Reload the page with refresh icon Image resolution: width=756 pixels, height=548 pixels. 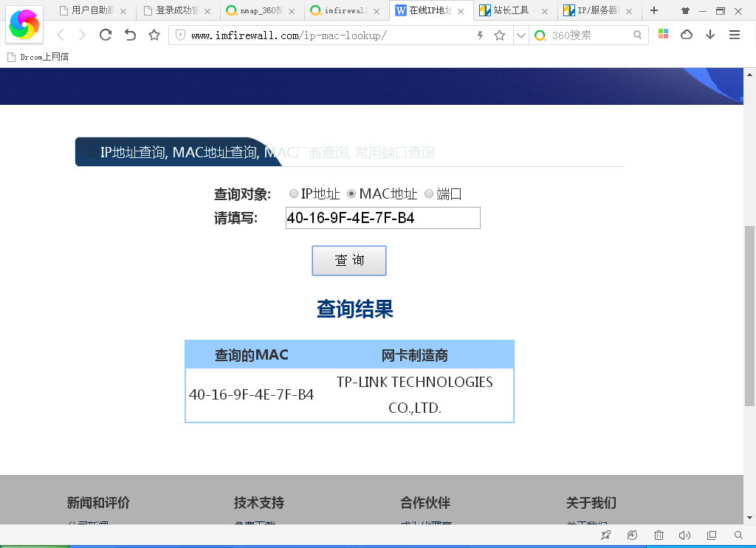point(106,35)
